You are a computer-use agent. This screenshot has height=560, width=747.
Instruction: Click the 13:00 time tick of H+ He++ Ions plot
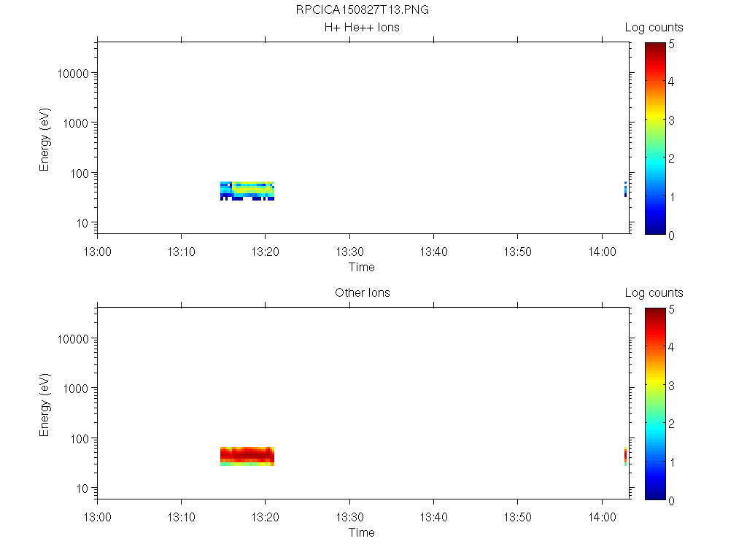tap(97, 252)
